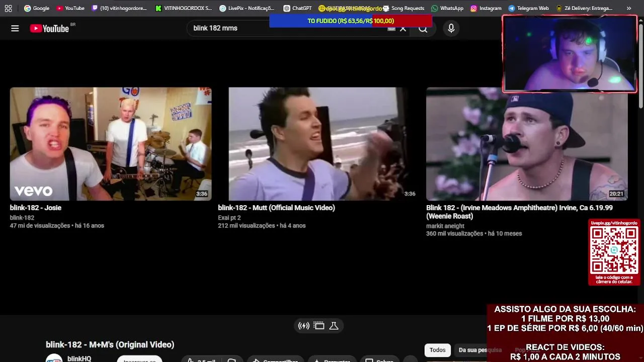Open the LivePix Notificações bookmark

[x=247, y=8]
